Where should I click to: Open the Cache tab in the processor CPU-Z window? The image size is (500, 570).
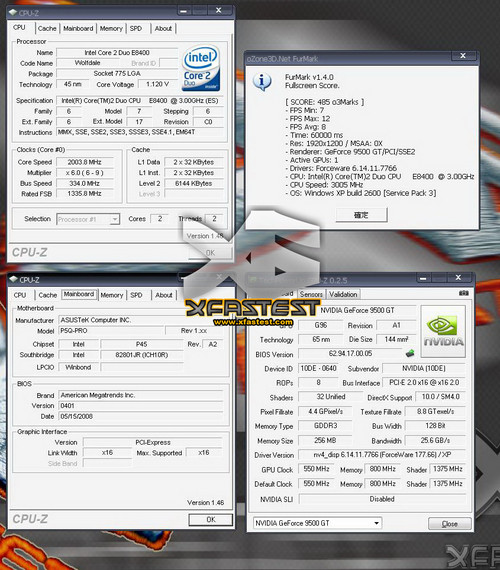tap(47, 28)
